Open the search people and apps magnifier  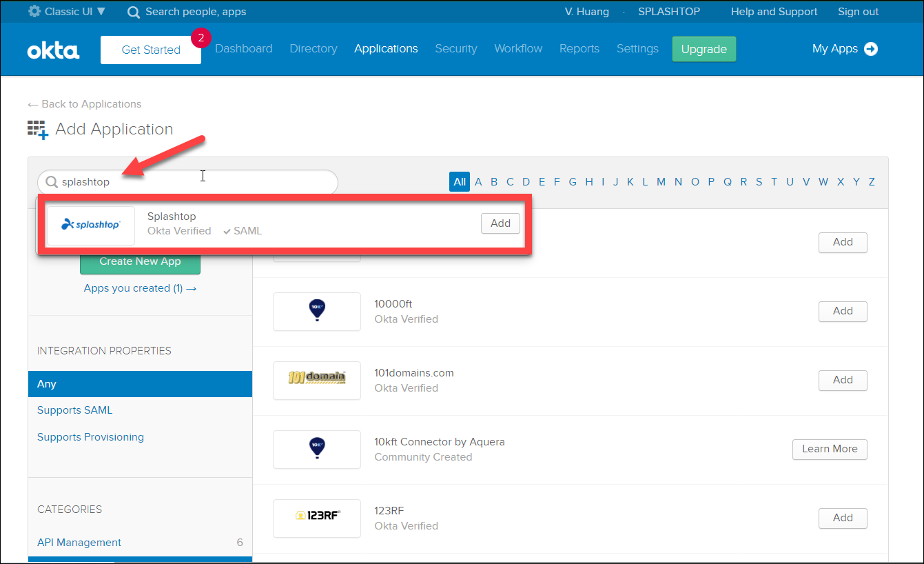pos(133,12)
